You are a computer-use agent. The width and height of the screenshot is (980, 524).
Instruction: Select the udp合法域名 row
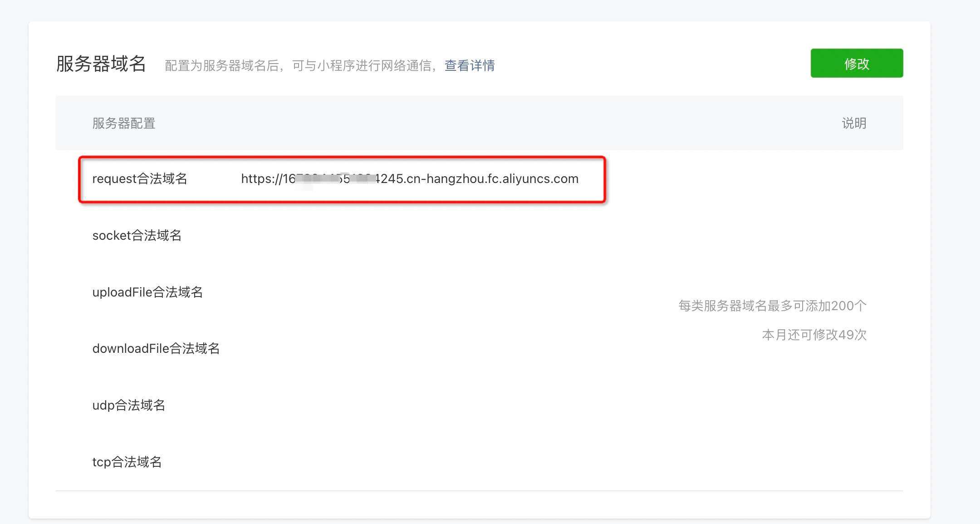tap(129, 405)
